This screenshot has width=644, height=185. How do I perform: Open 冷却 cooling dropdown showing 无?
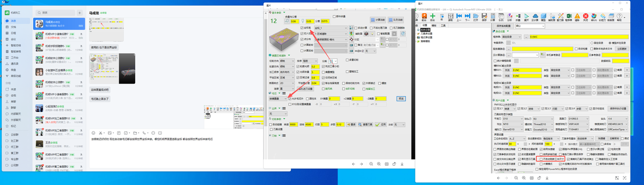(x=399, y=125)
